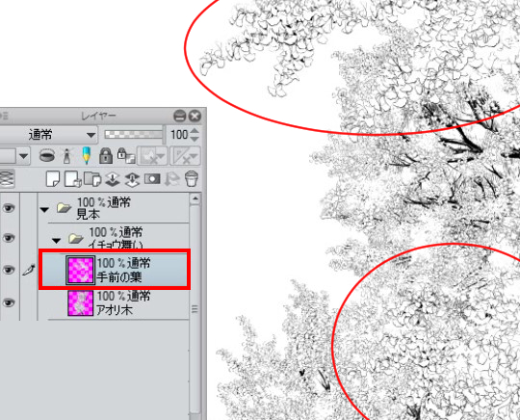Screen dimensions: 520x420
Task: Set as reference layer lighthouse icon
Action: 67,156
